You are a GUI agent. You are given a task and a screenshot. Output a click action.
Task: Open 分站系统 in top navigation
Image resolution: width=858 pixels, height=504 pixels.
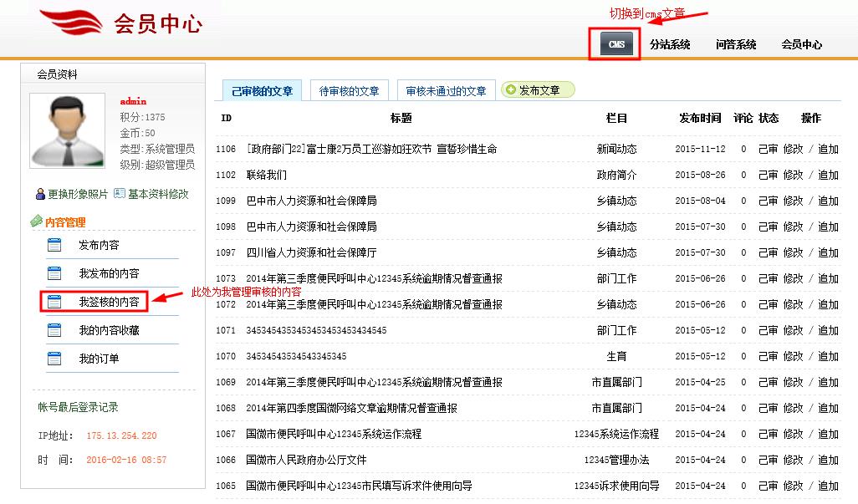pyautogui.click(x=670, y=45)
